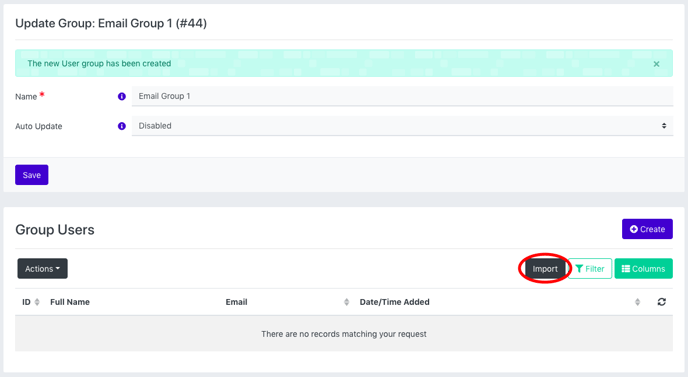Click the Save button

pyautogui.click(x=32, y=175)
